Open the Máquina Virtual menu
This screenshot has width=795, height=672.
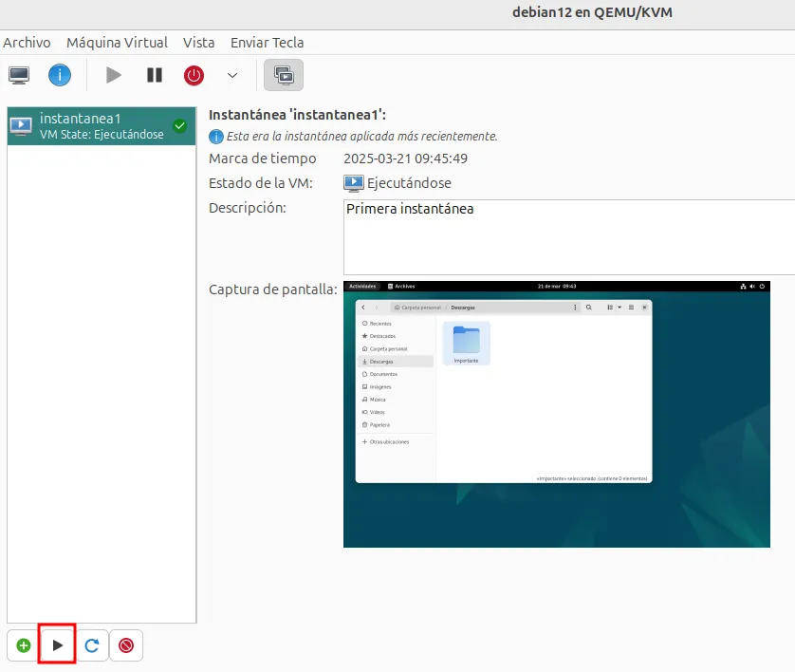pyautogui.click(x=117, y=43)
